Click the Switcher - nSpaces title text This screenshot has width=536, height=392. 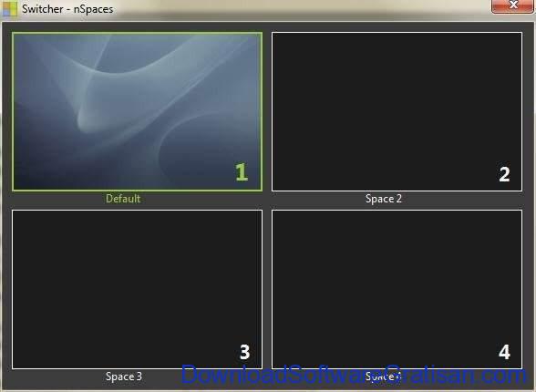coord(67,9)
